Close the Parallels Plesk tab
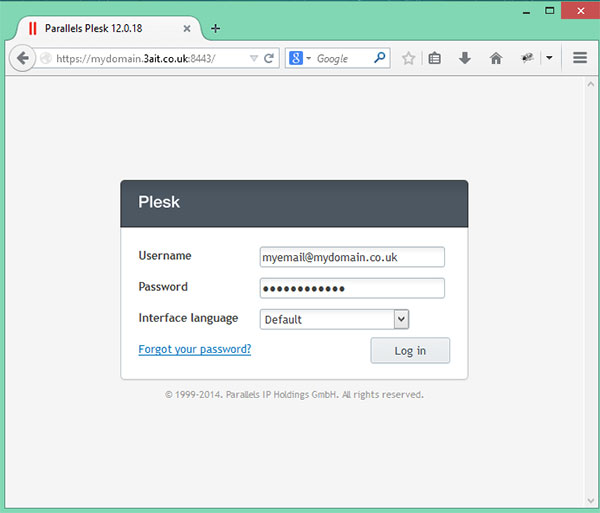Image resolution: width=600 pixels, height=513 pixels. (187, 28)
